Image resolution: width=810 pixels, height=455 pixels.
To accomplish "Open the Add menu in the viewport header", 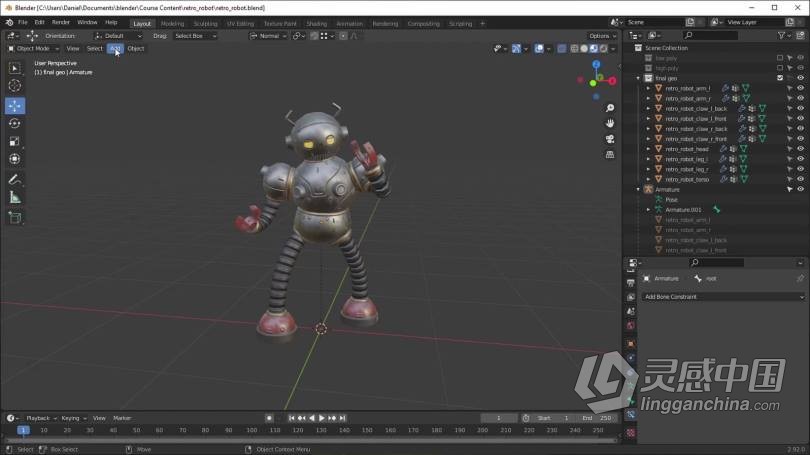I will (115, 49).
